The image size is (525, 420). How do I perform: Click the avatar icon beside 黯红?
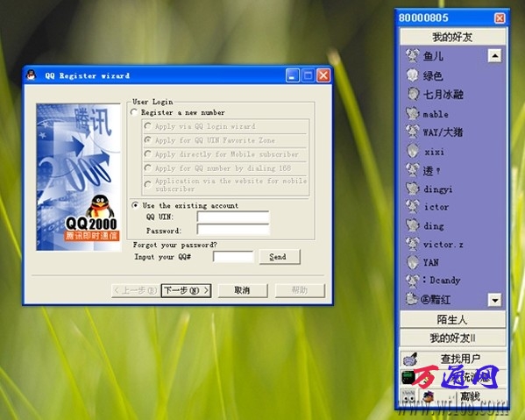coord(412,299)
